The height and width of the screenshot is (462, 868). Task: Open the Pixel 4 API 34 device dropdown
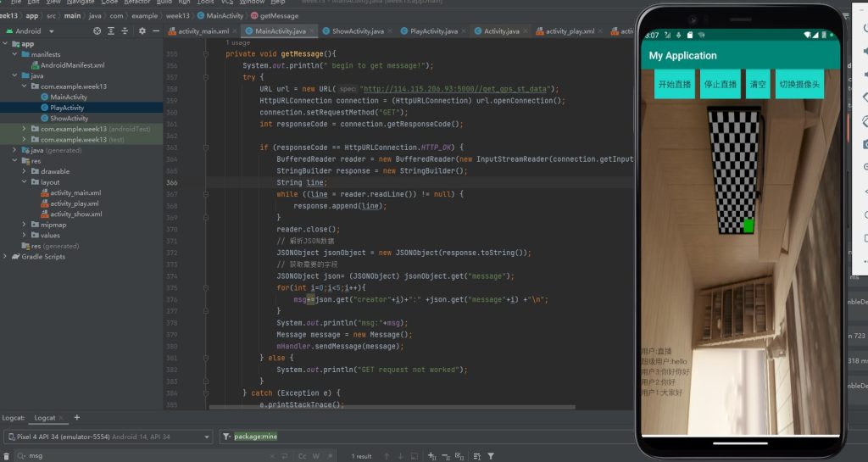coord(108,437)
